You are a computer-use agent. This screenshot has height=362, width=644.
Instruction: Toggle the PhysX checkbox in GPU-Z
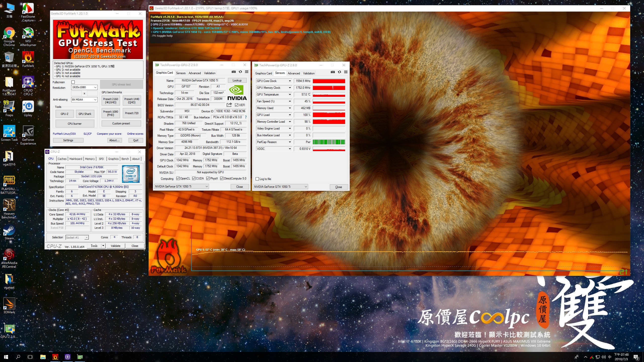pyautogui.click(x=208, y=178)
